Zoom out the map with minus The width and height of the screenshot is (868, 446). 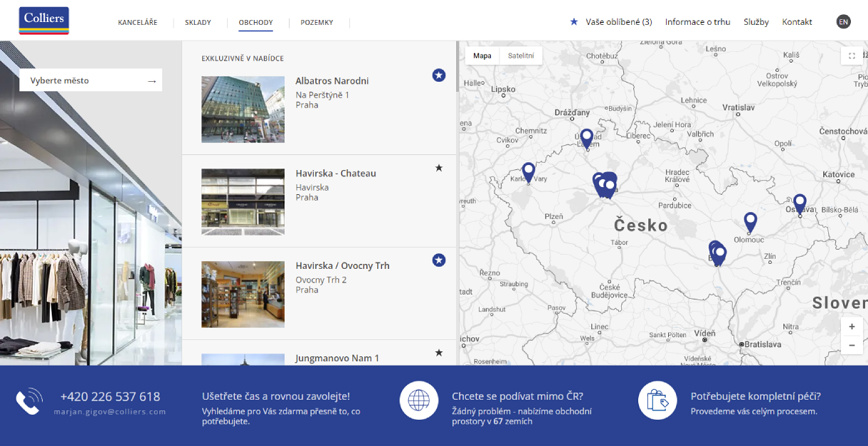click(x=852, y=345)
